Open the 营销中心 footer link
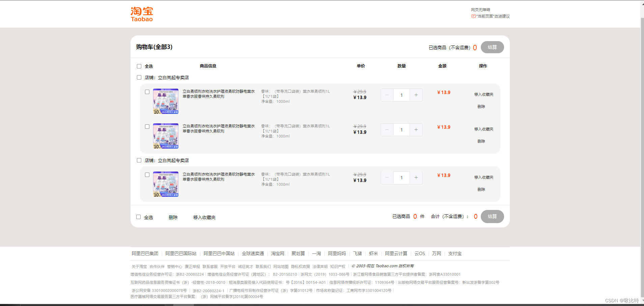Screen dimensions: 644x306 coord(175,267)
